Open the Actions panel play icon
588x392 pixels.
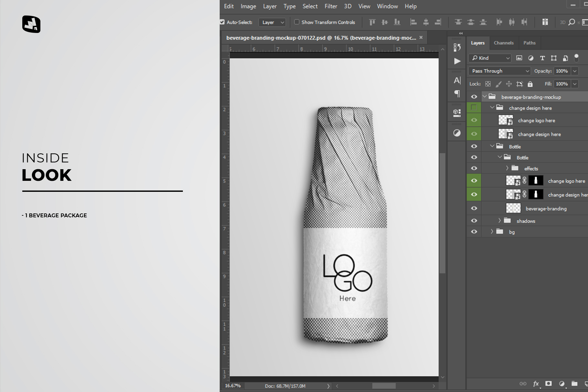(x=457, y=61)
